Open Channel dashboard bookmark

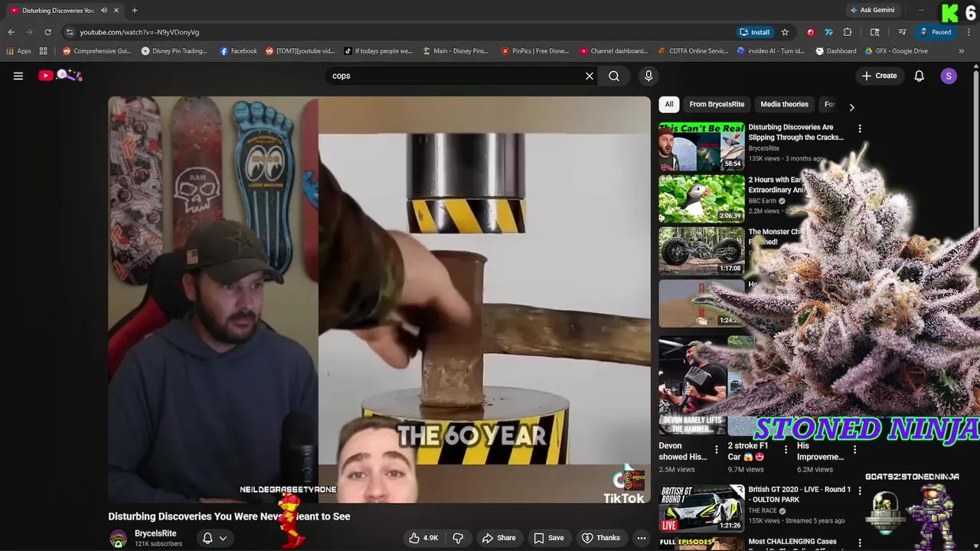click(614, 51)
